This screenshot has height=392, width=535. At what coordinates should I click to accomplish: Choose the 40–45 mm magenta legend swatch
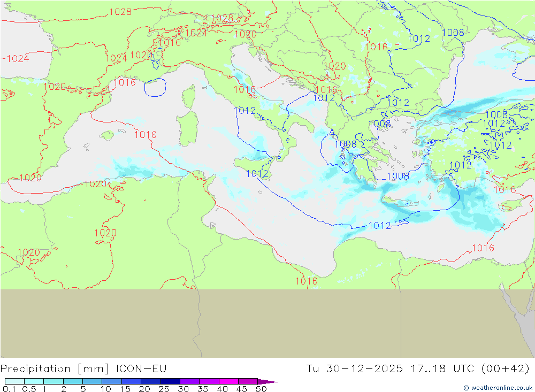[228, 381]
